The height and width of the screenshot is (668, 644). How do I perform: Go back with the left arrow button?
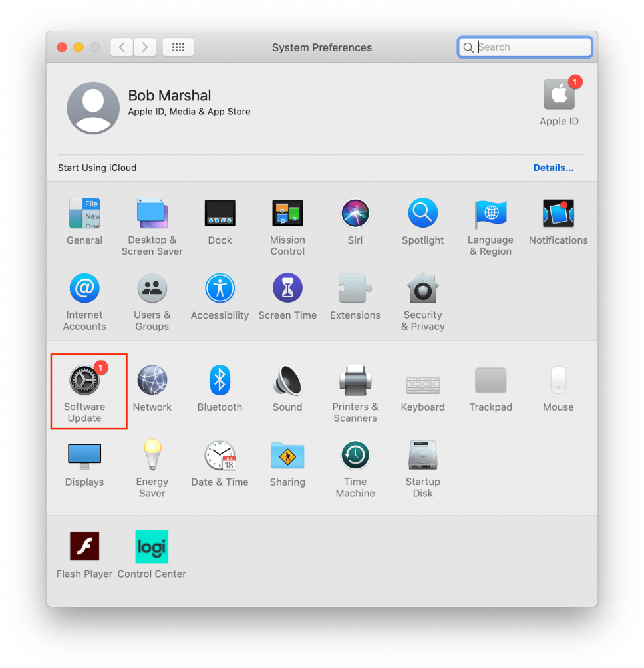pyautogui.click(x=122, y=47)
